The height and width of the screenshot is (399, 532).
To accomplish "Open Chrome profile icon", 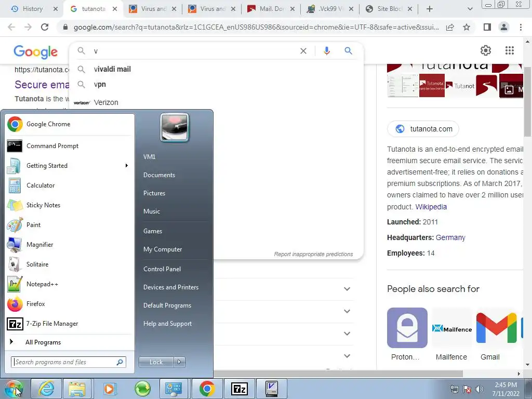I will point(504,27).
